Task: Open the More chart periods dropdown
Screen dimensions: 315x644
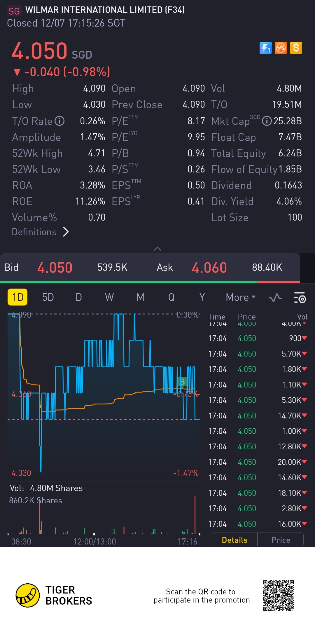Action: coord(241,297)
